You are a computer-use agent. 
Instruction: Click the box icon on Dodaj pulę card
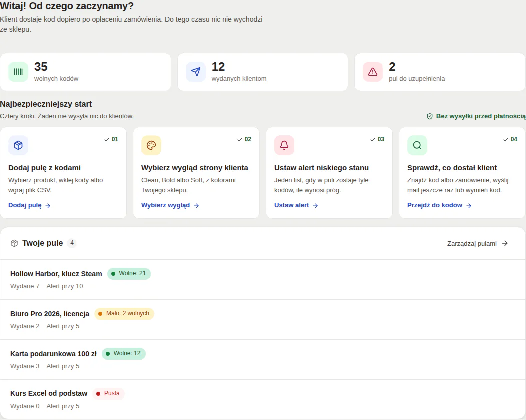[18, 145]
